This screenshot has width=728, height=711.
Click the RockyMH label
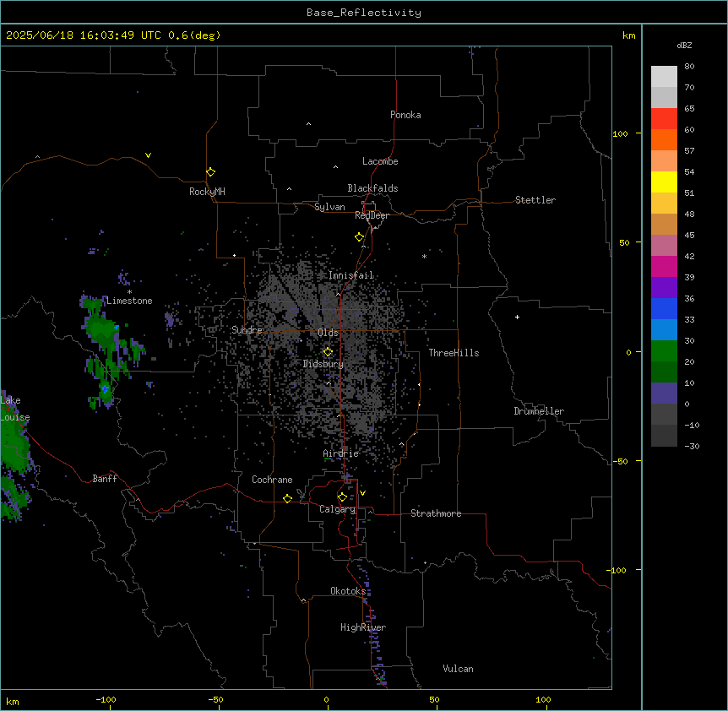(x=207, y=192)
